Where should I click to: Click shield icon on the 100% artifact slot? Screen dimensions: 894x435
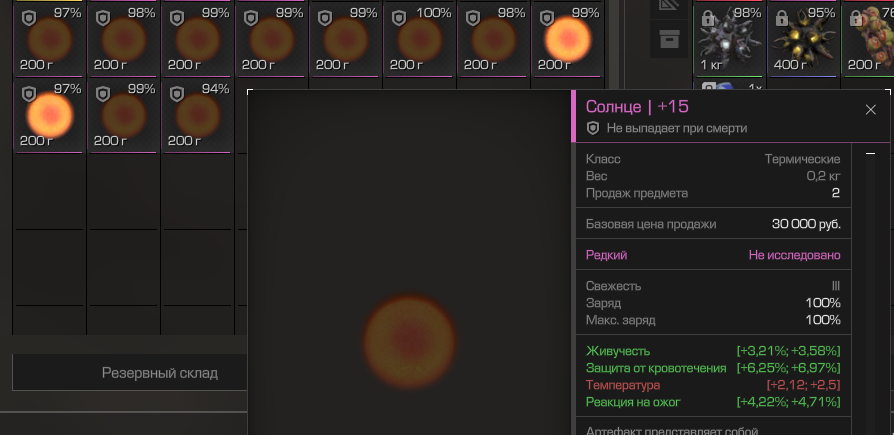[x=399, y=18]
